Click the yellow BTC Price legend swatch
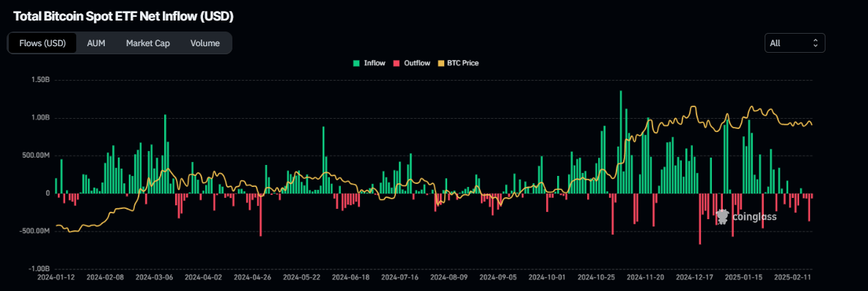 (441, 63)
